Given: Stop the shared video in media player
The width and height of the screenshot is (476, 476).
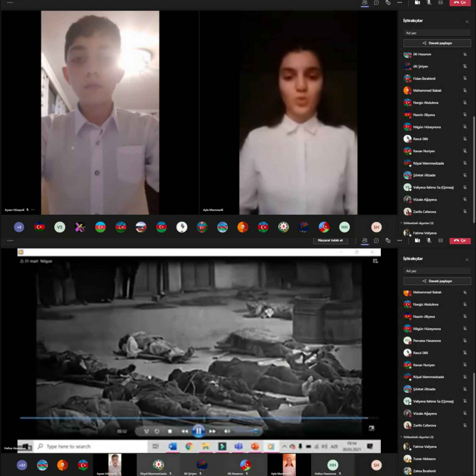Looking at the screenshot, I should tap(170, 431).
